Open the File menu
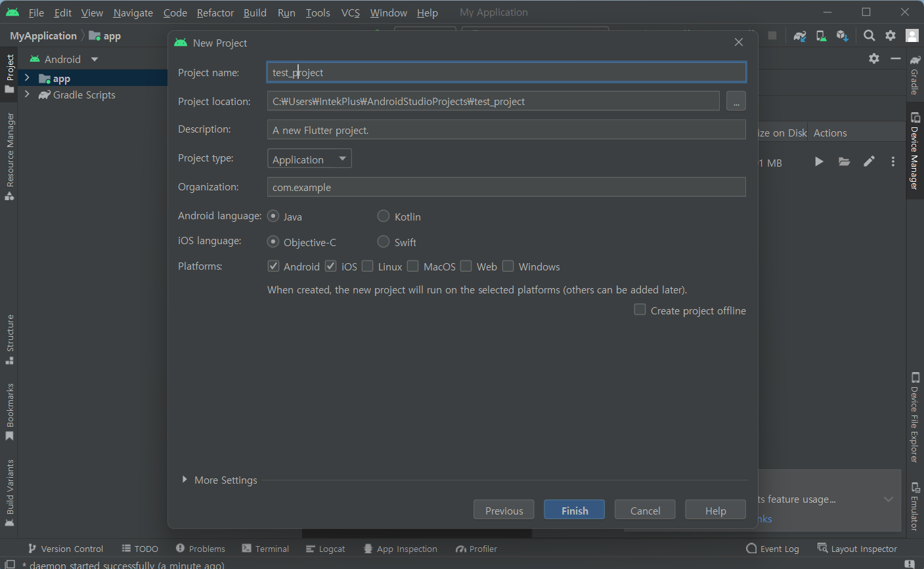924x569 pixels. (x=36, y=12)
